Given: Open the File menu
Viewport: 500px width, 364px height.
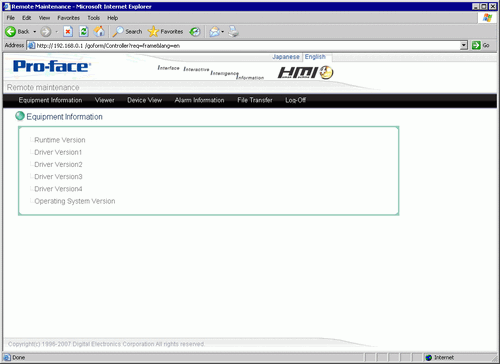Looking at the screenshot, I should point(11,18).
